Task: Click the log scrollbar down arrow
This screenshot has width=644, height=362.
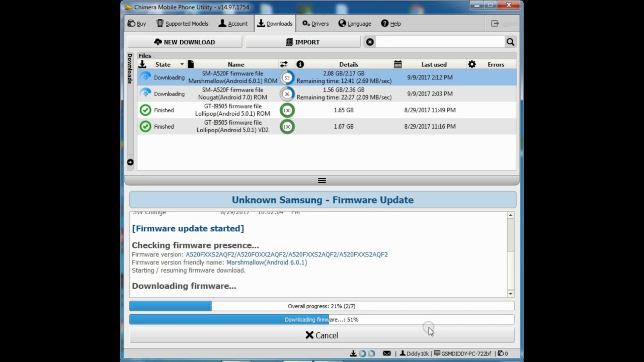Action: [511, 294]
